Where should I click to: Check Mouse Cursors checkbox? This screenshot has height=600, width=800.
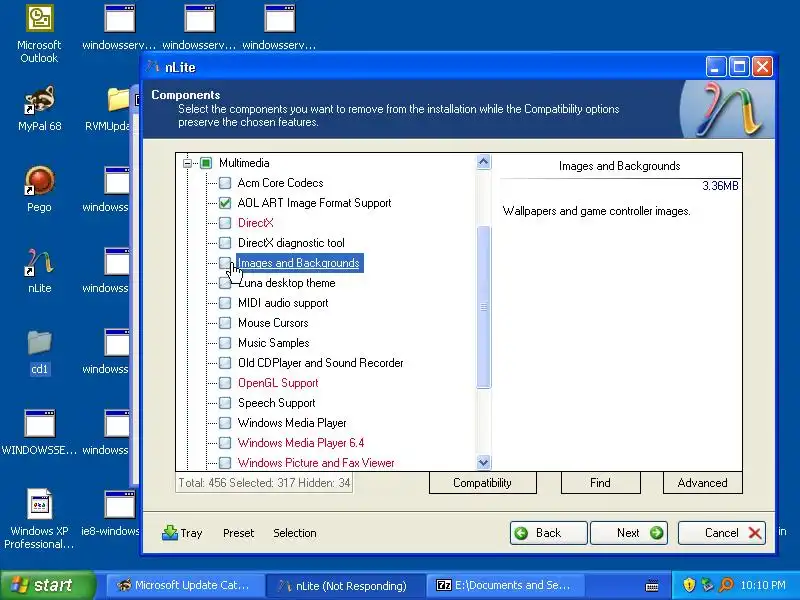224,323
